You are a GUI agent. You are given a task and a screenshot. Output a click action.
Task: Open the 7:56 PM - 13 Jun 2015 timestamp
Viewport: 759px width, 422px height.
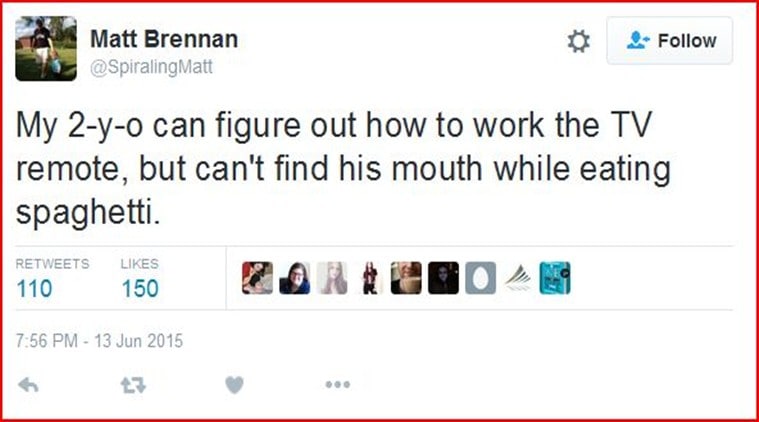pyautogui.click(x=100, y=341)
